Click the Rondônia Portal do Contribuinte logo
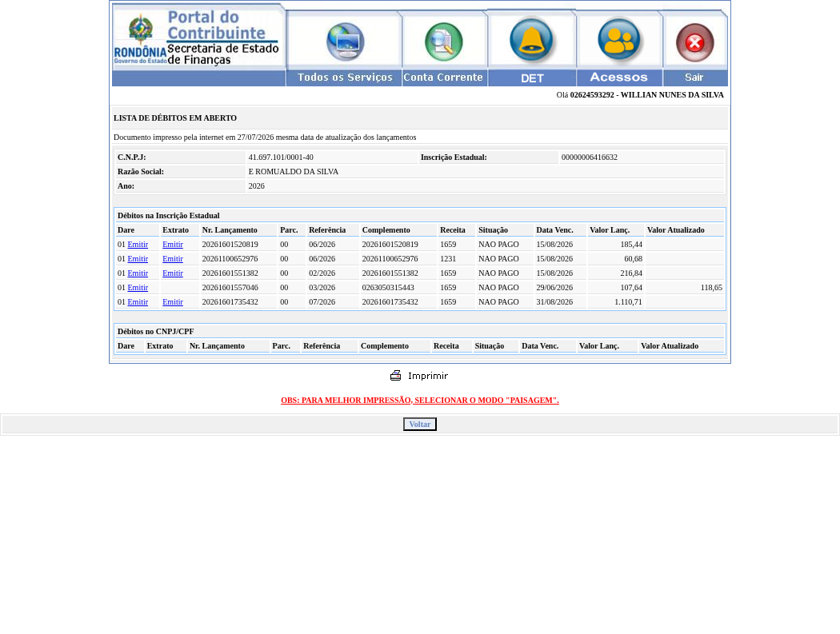The height and width of the screenshot is (634, 840). click(198, 38)
